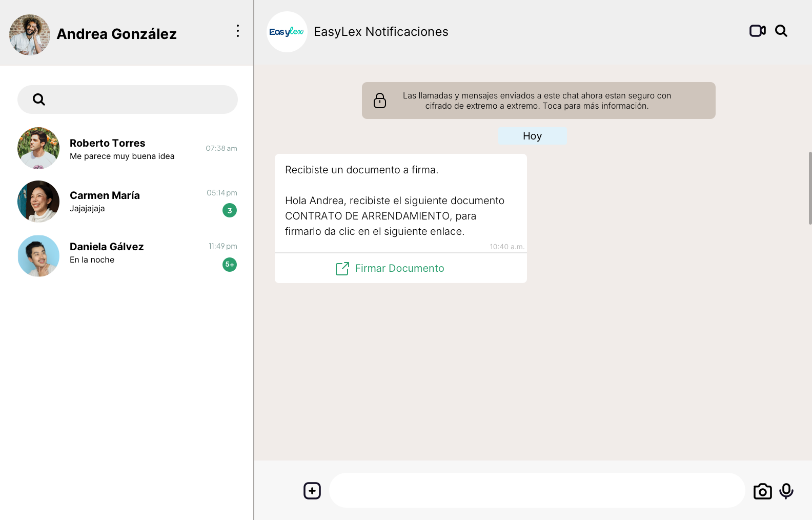Open the three-dot options menu

(237, 31)
